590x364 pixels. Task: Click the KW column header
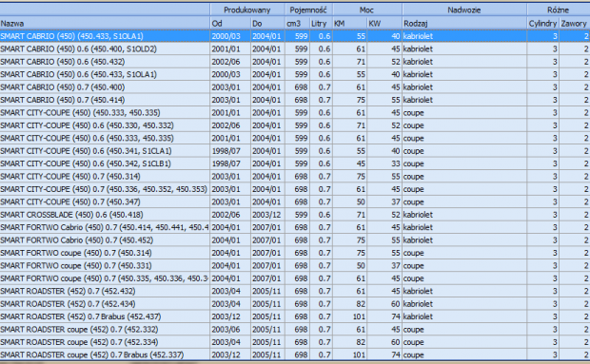click(x=384, y=24)
